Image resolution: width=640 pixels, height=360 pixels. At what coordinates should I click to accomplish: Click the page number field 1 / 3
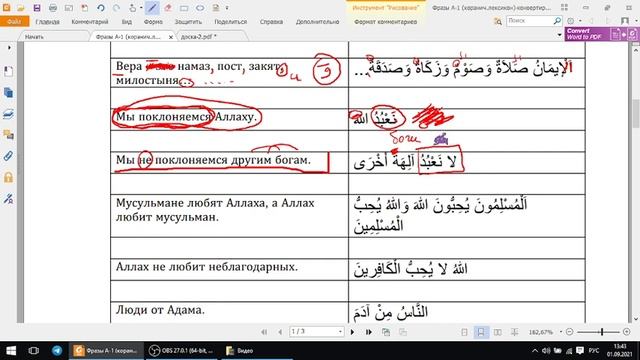tap(316, 332)
